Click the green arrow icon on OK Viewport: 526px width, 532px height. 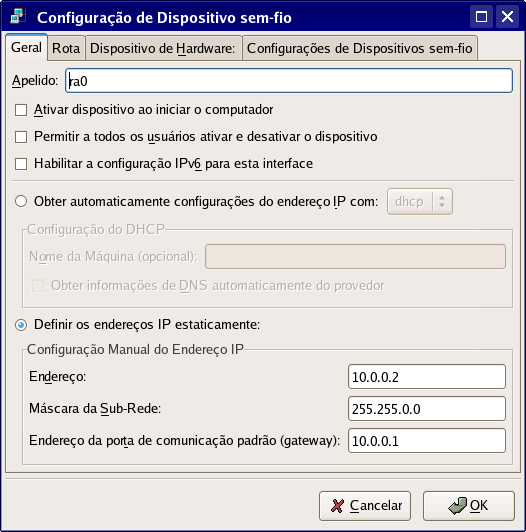coord(457,506)
